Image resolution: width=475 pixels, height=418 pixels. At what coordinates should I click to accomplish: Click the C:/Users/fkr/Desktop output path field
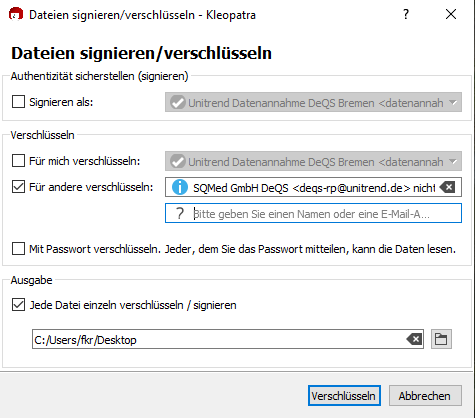[228, 339]
